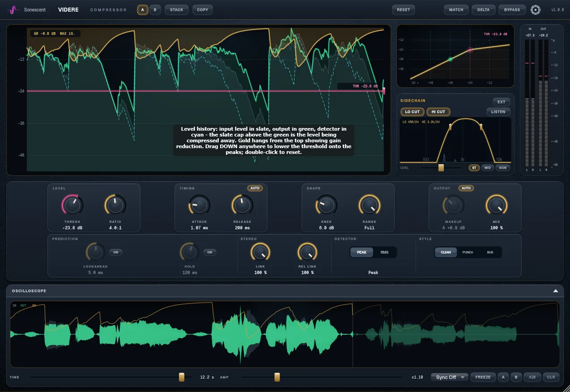Open the Sync Off dropdown

point(450,377)
